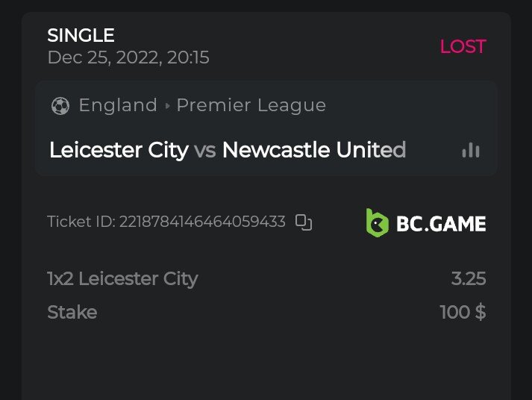Click the green BC.GAME logo mascot
The width and height of the screenshot is (532, 400).
[x=377, y=222]
